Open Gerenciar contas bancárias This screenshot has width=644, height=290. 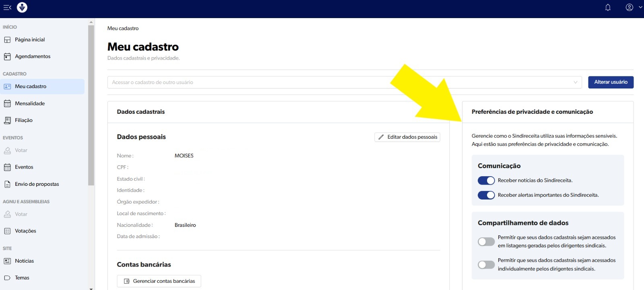(x=159, y=281)
